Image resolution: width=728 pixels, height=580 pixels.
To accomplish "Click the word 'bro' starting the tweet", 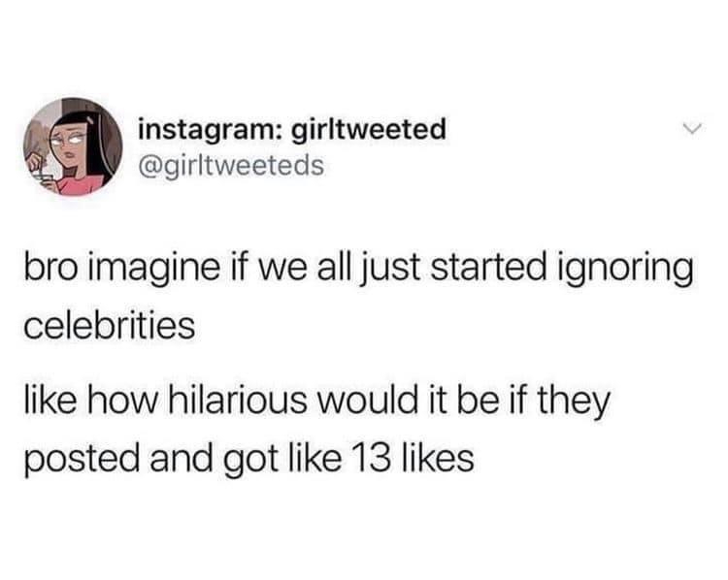I will pos(50,269).
